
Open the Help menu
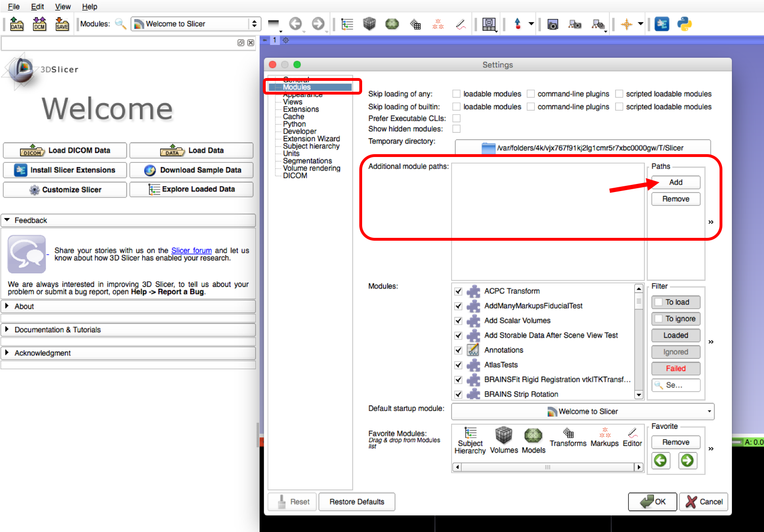89,7
